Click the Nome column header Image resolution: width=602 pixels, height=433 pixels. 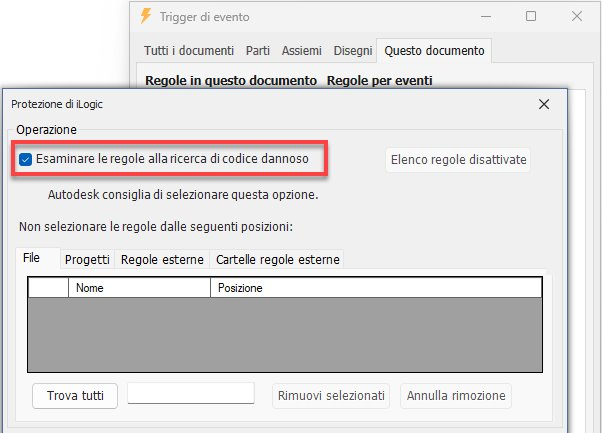click(x=138, y=288)
